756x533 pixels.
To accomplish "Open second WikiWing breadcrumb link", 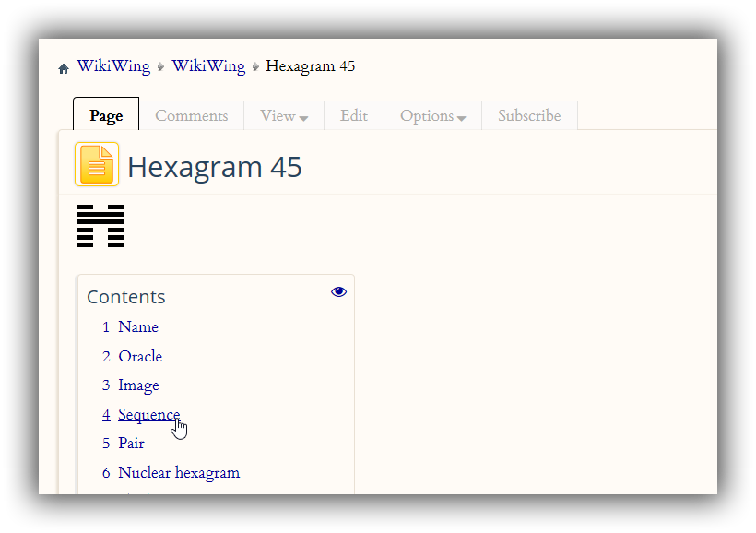I will 208,66.
